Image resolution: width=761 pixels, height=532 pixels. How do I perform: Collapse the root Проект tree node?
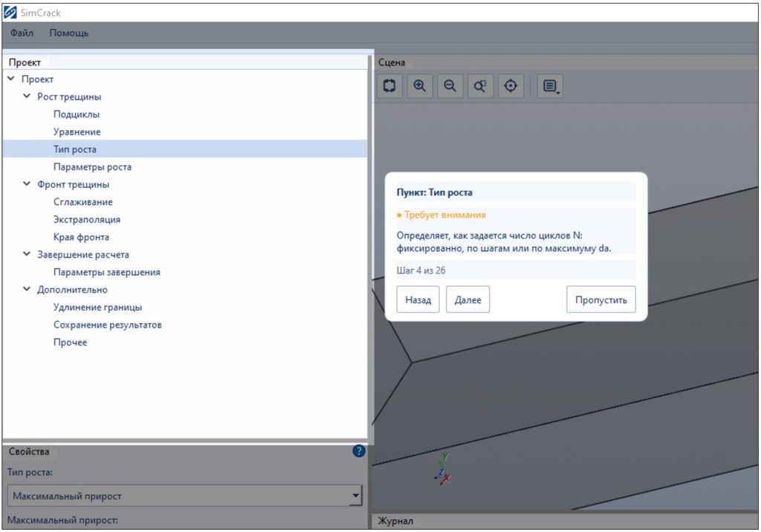pos(11,79)
